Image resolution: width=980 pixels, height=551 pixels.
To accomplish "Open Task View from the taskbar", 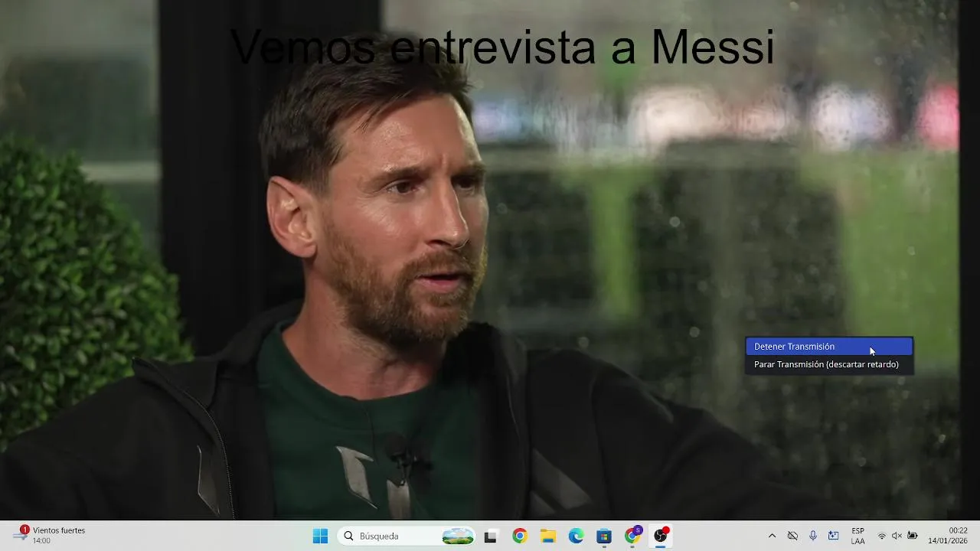I will (491, 536).
